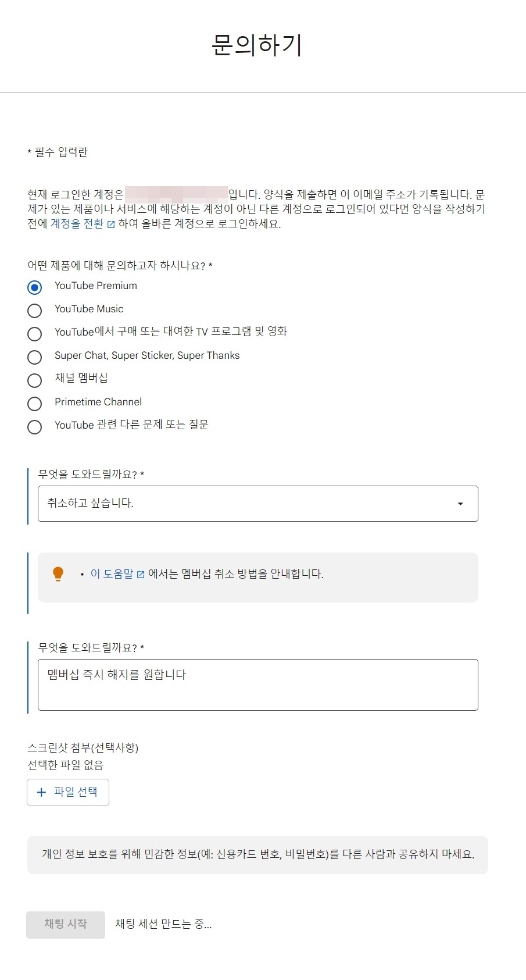Click the 파일 선택 button

pos(68,792)
